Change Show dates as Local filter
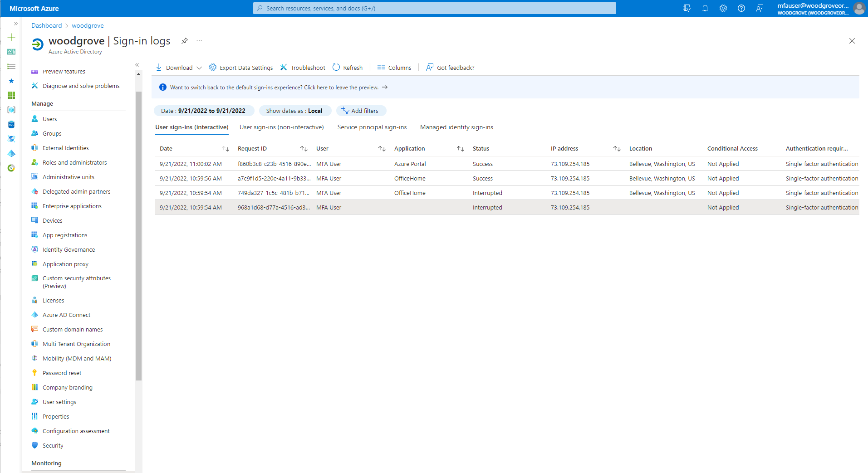The height and width of the screenshot is (473, 868). (x=294, y=111)
